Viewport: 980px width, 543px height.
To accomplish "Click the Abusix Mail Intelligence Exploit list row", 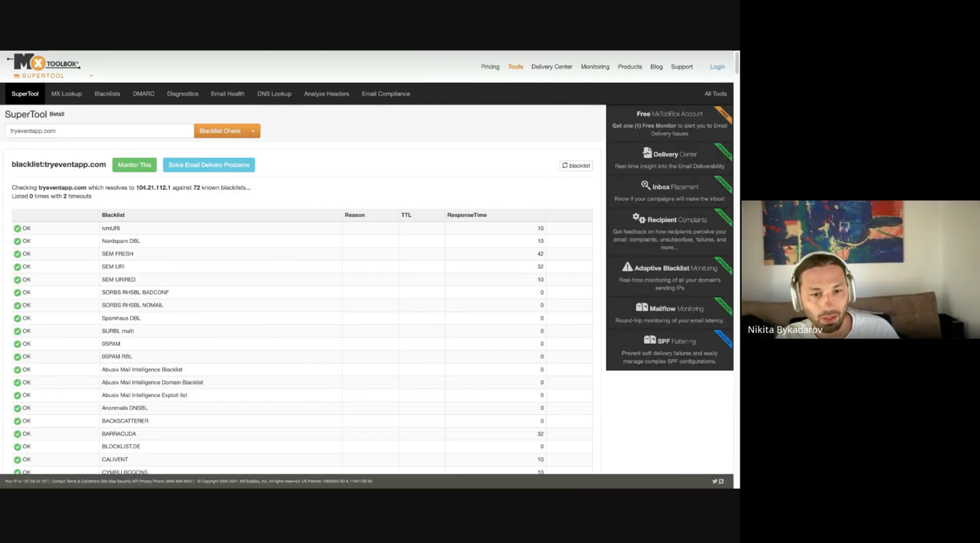I will click(302, 395).
